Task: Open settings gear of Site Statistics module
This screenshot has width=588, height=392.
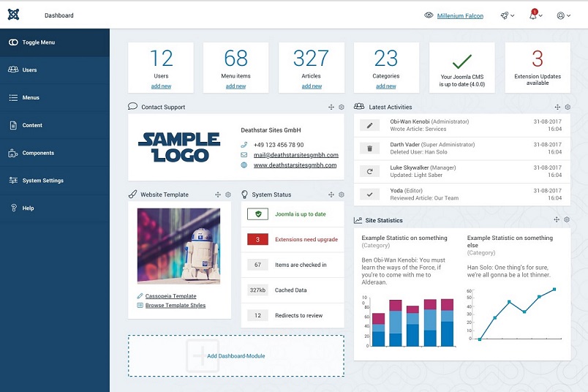Action: click(568, 220)
